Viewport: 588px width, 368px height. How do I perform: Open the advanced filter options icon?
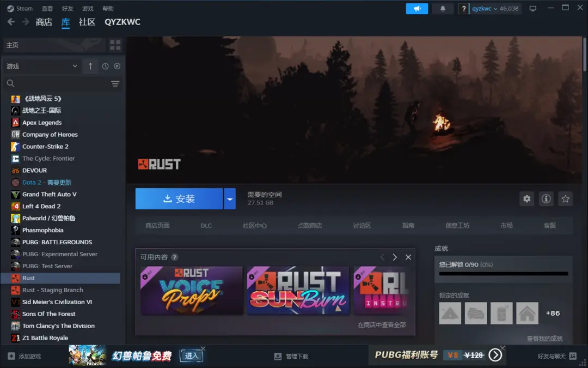pyautogui.click(x=115, y=83)
